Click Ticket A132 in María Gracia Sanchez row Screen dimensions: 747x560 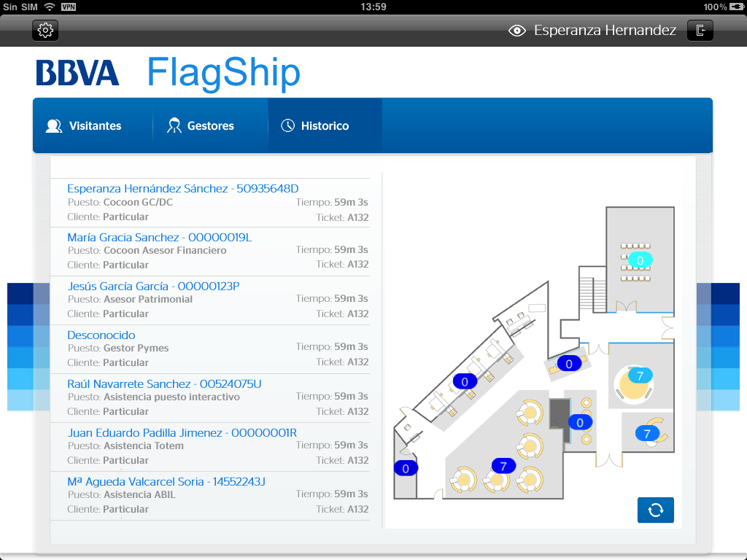coord(342,264)
